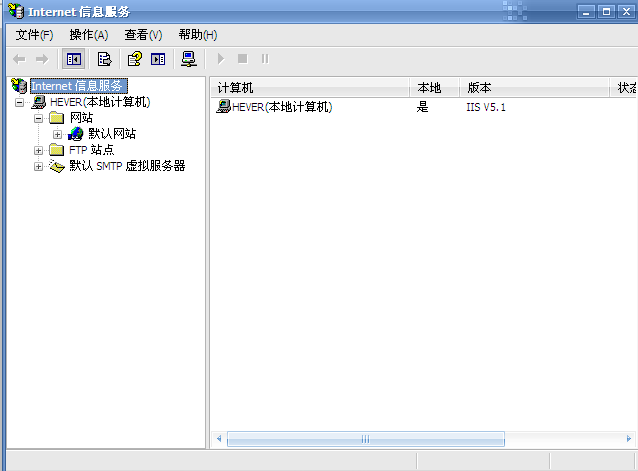
Task: Click the Export List toolbar icon
Action: pyautogui.click(x=104, y=59)
